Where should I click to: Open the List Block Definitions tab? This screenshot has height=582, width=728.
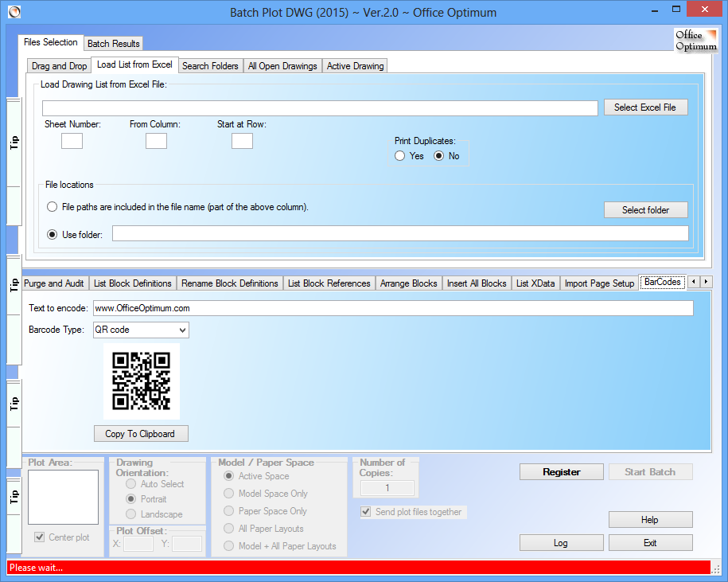click(x=133, y=283)
